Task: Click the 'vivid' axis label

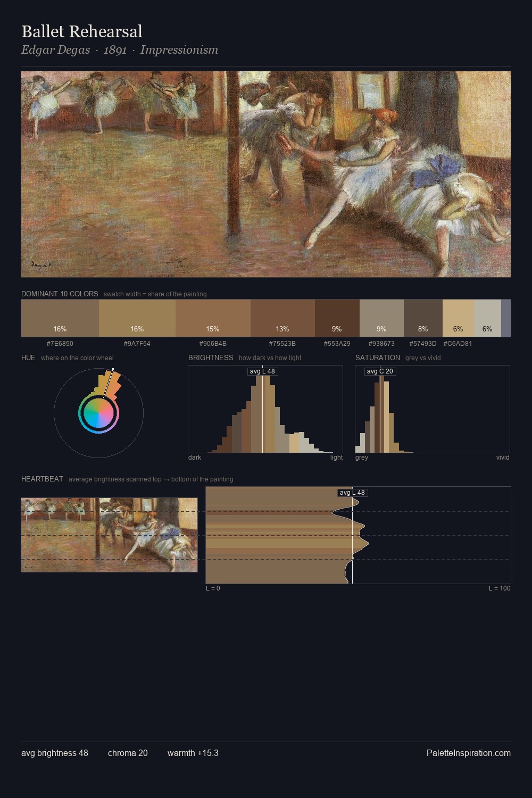Action: point(503,458)
